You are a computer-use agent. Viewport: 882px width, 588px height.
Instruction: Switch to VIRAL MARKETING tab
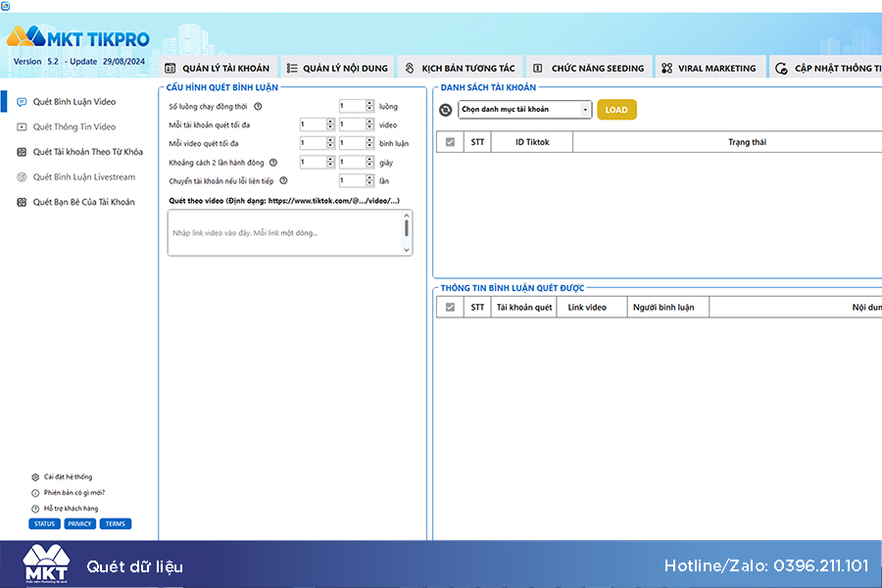coord(710,68)
